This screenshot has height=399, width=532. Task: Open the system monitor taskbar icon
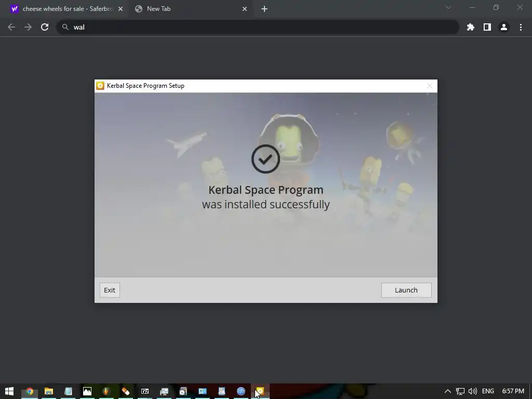tap(164, 391)
